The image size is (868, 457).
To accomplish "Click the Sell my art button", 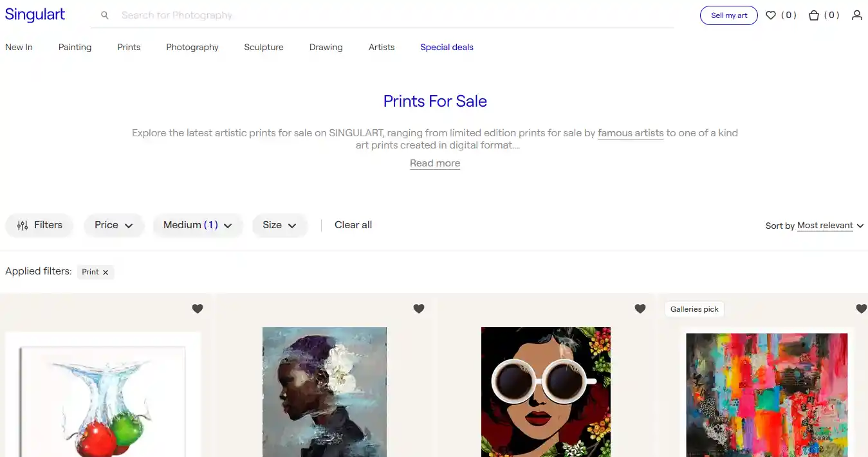I will tap(728, 15).
